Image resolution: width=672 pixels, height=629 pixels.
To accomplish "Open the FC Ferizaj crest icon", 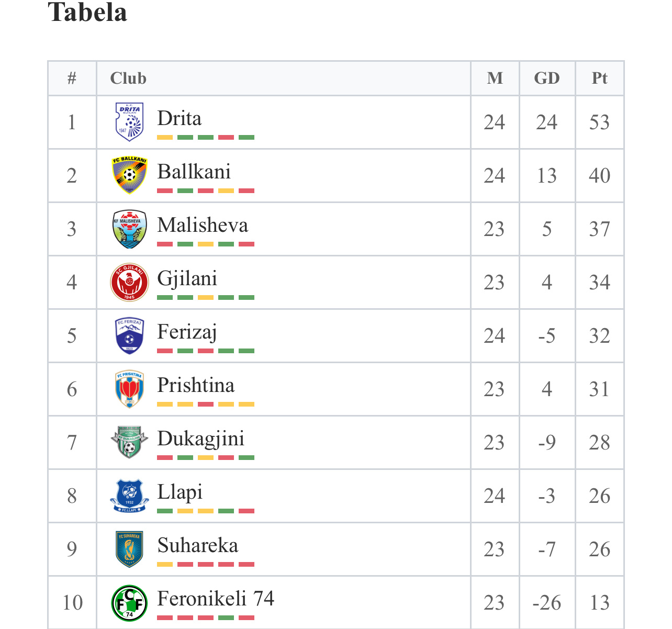I will [x=129, y=335].
